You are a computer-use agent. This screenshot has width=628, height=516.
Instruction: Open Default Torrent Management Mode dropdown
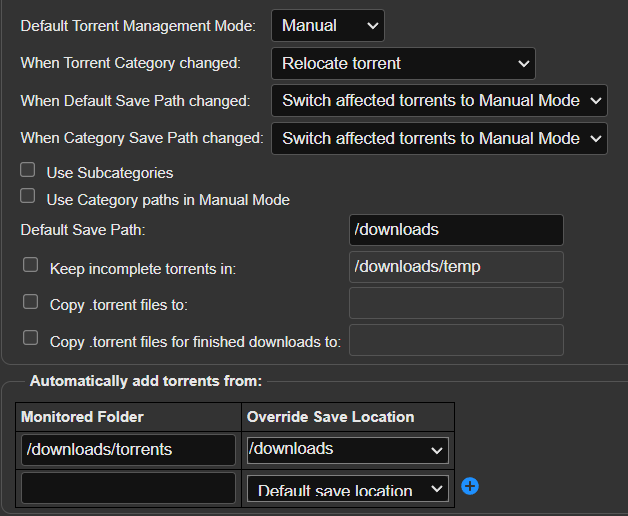[x=328, y=26]
